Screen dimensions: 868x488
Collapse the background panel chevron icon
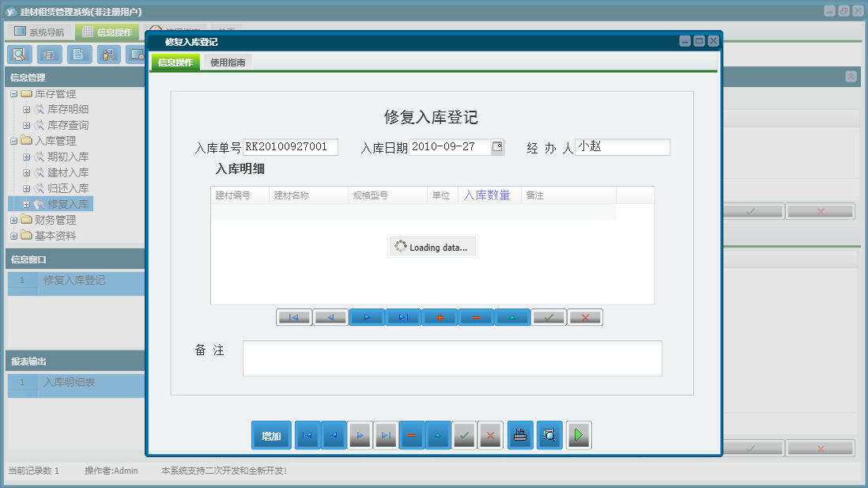tap(851, 77)
